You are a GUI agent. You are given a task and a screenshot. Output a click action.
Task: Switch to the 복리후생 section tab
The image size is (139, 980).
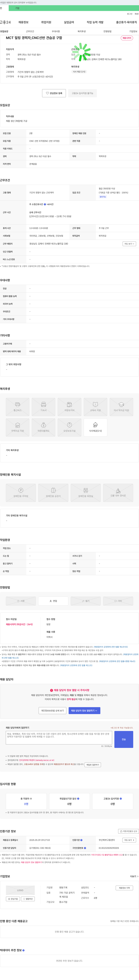pyautogui.click(x=82, y=32)
